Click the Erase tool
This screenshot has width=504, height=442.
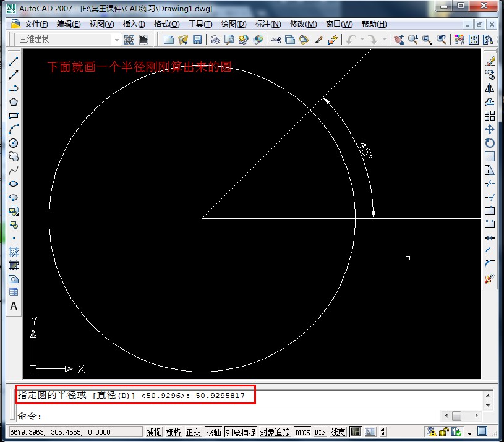click(x=490, y=61)
